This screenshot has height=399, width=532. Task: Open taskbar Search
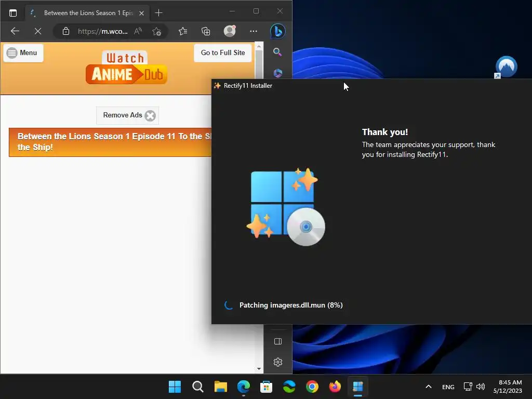coord(198,387)
